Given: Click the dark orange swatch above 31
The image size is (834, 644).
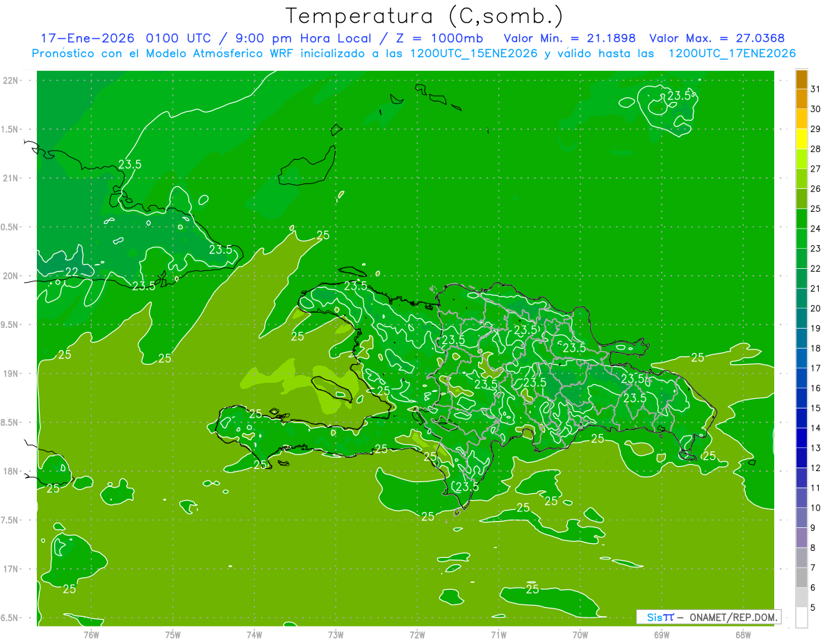Looking at the screenshot, I should (801, 79).
